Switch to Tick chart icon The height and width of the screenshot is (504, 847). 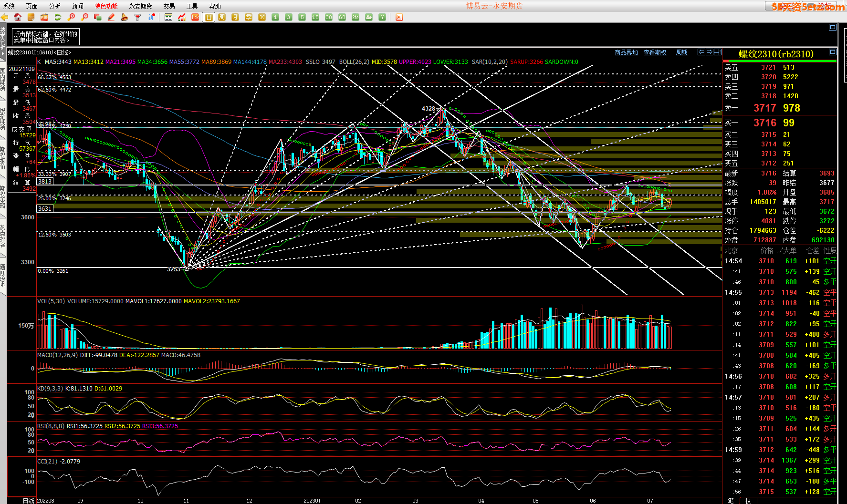pos(195,17)
